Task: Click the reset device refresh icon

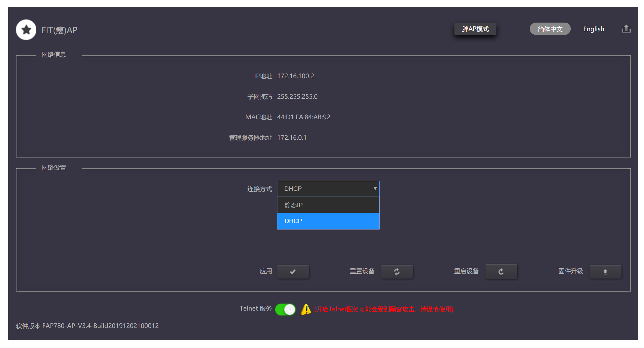Action: click(x=397, y=272)
